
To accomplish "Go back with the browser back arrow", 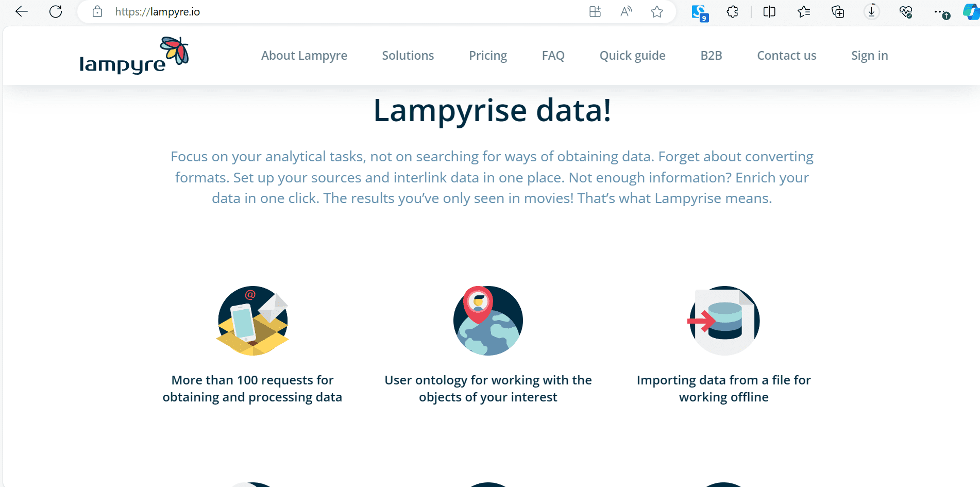I will point(22,11).
